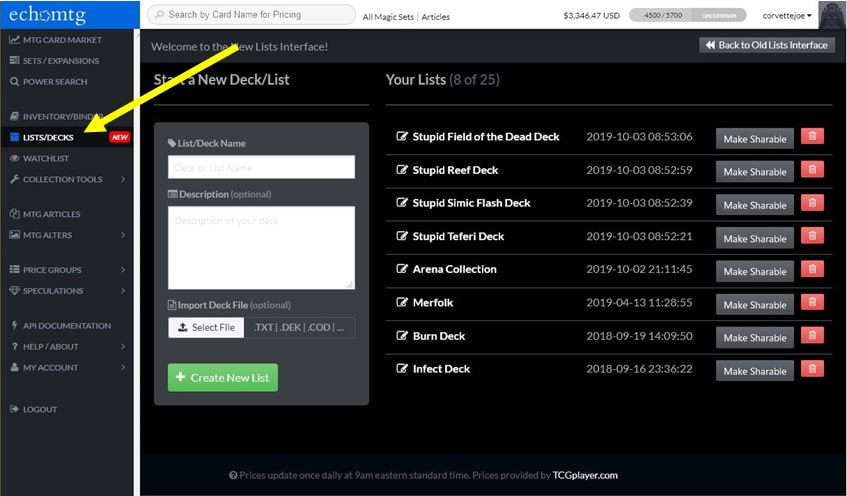
Task: Expand the Collection Tools submenu
Action: pos(68,179)
